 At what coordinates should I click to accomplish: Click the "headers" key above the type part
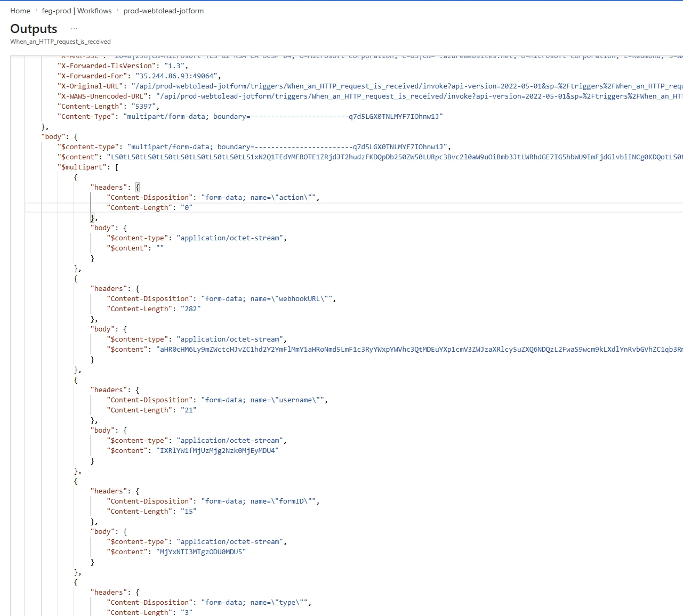[x=109, y=593]
